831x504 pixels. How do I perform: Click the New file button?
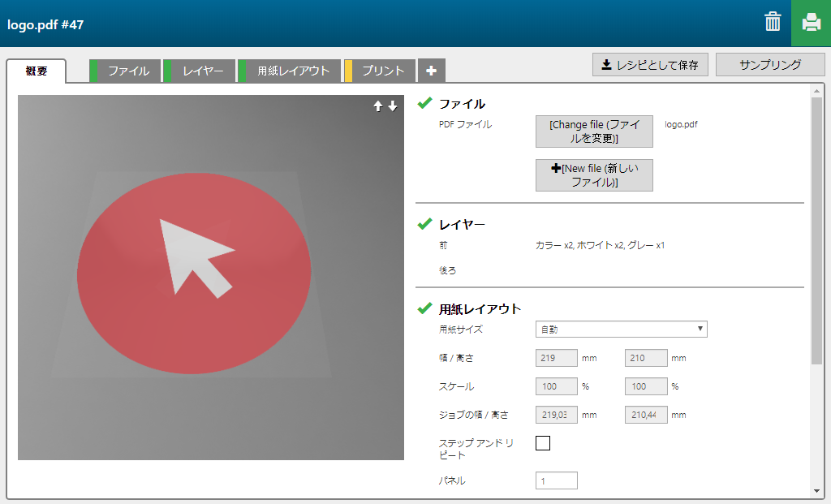(594, 175)
